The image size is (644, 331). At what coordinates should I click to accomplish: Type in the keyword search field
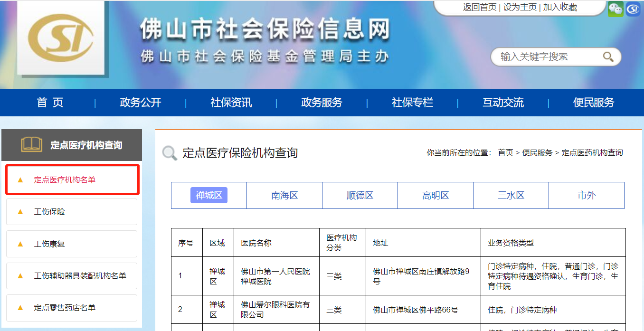click(x=546, y=57)
